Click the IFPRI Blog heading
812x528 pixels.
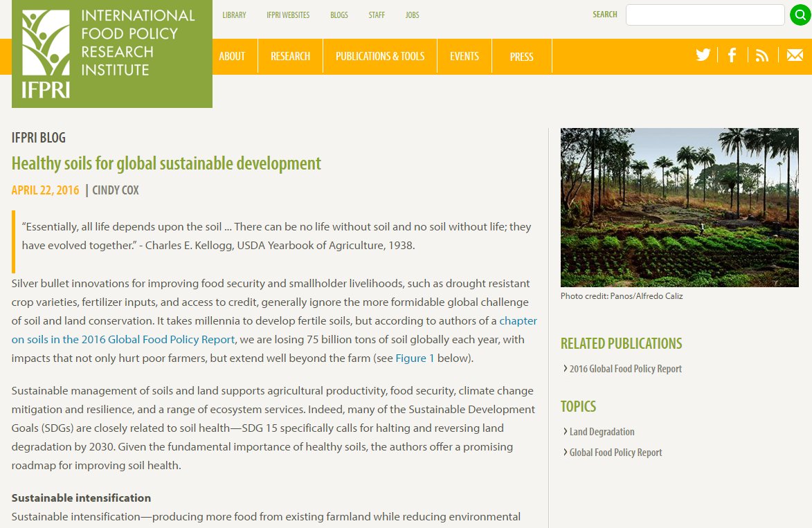click(38, 138)
